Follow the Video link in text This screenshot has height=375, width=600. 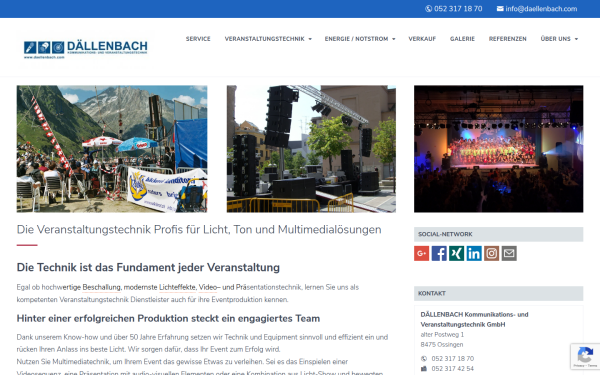(207, 287)
